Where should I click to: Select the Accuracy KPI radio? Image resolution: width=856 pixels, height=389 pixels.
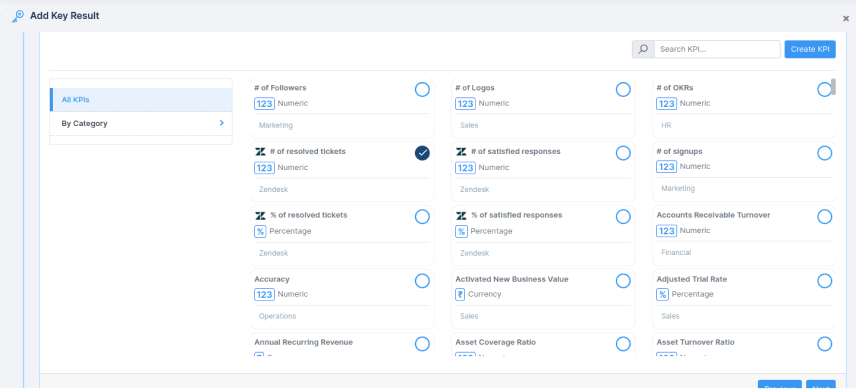coord(422,281)
